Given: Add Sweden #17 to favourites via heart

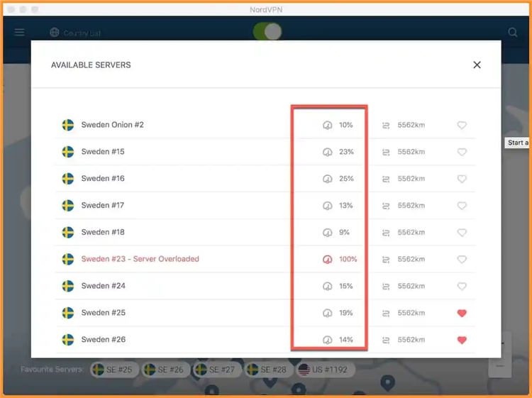Looking at the screenshot, I should click(462, 206).
